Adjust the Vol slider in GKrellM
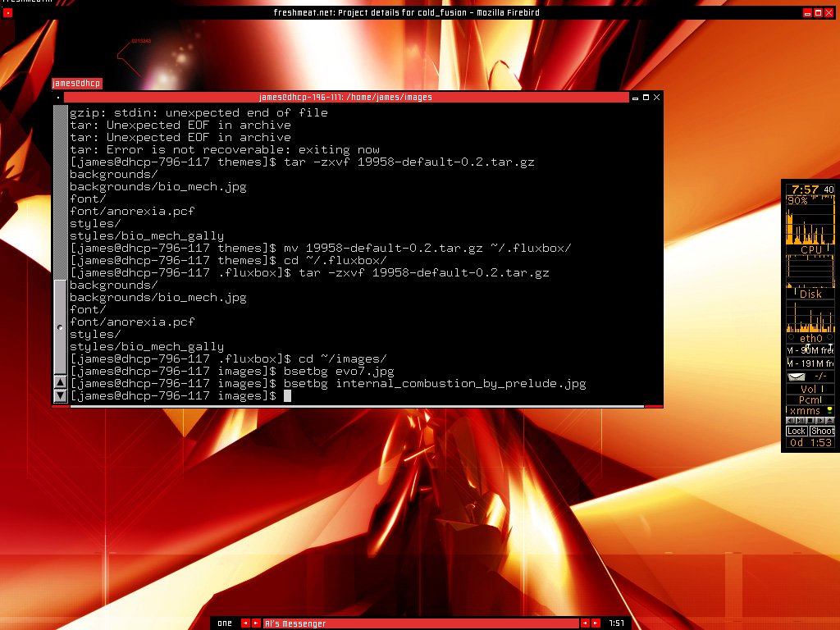840x630 pixels. [x=810, y=389]
